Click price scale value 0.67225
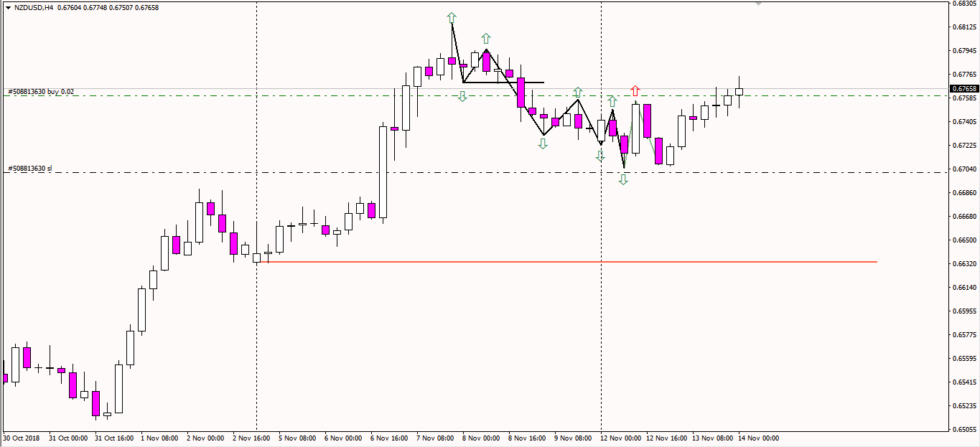Viewport: 980px width, 447px height. coord(966,146)
